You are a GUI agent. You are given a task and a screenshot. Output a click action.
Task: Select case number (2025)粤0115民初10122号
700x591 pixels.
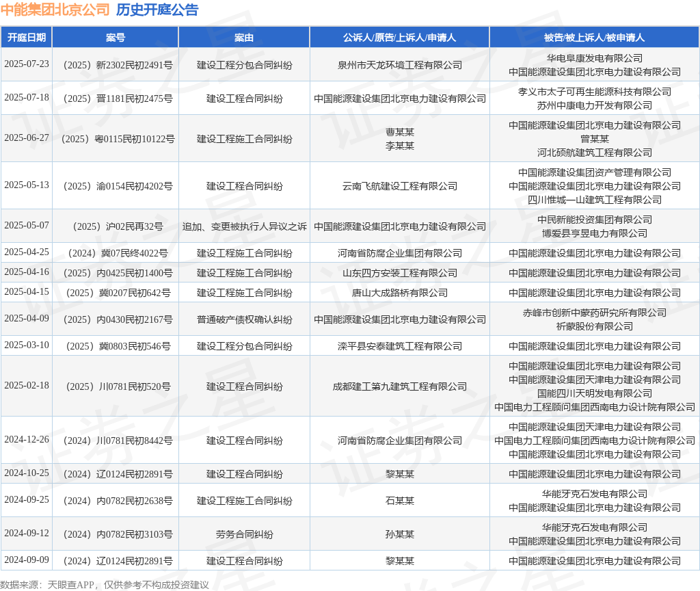(118, 139)
